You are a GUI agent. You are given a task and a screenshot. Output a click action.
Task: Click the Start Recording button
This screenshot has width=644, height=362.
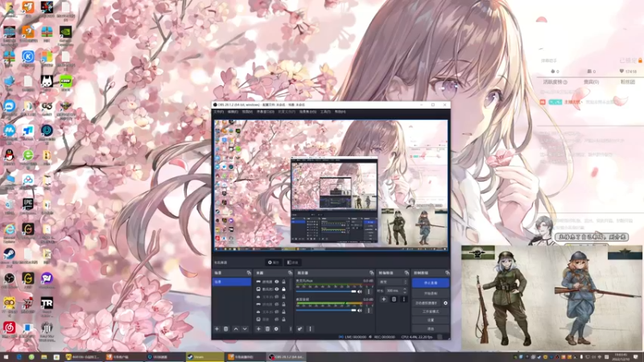[x=431, y=294]
